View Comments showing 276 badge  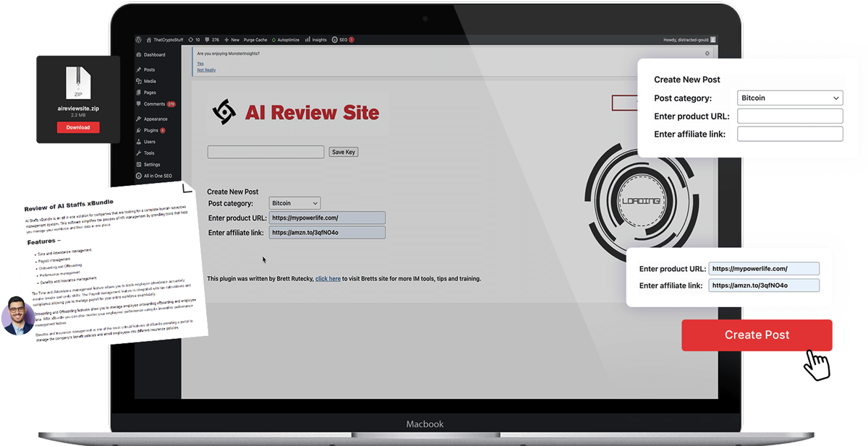(x=156, y=104)
